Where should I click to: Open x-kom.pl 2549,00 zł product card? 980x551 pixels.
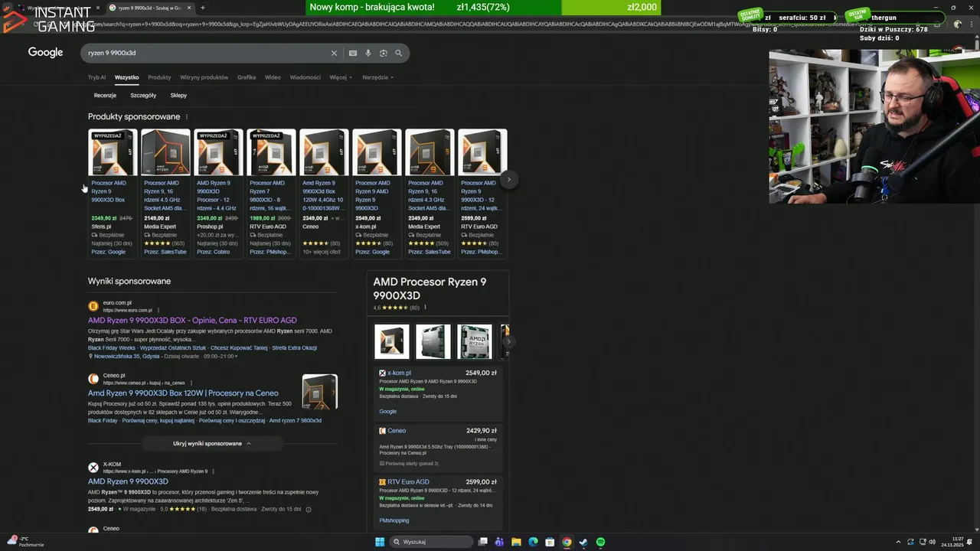[x=377, y=193]
